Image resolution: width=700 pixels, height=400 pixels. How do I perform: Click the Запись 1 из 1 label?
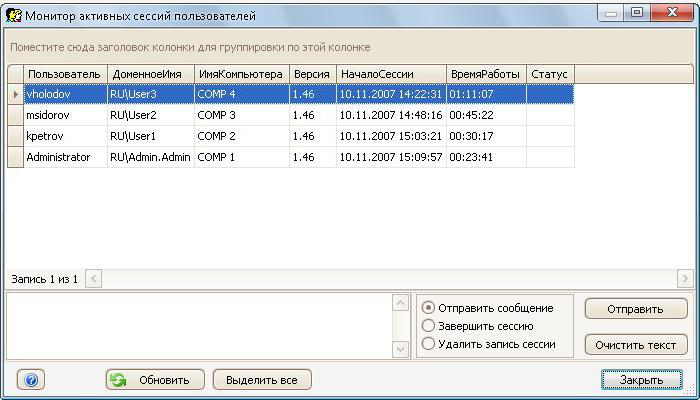[x=45, y=279]
